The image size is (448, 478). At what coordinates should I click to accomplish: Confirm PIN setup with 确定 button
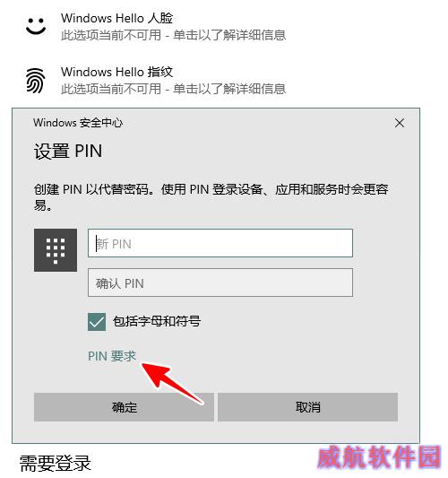pos(124,407)
